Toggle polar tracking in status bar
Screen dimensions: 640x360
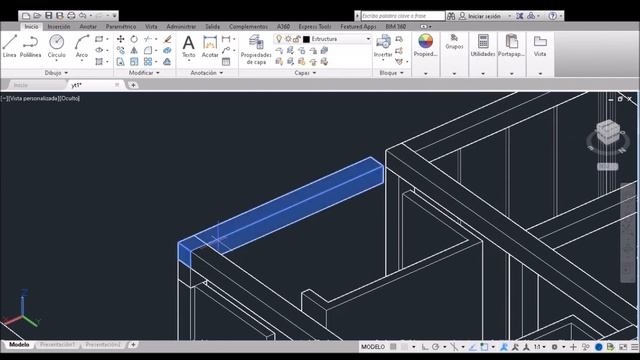pyautogui.click(x=436, y=347)
